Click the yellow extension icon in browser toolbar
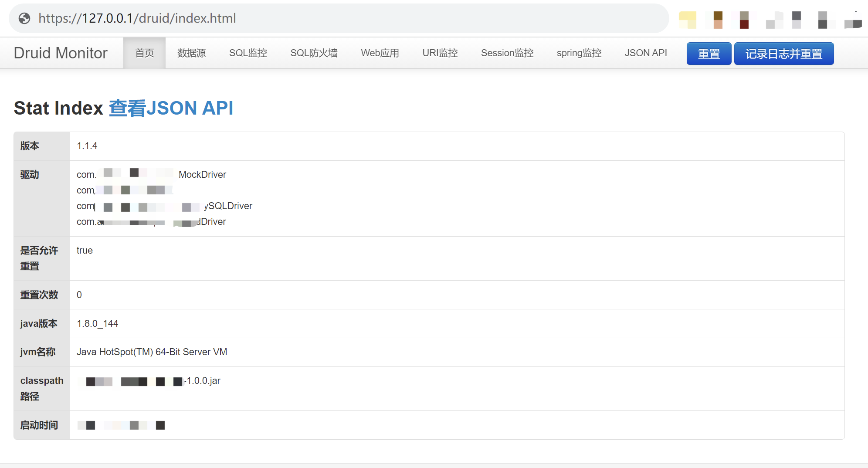This screenshot has height=468, width=868. tap(688, 20)
